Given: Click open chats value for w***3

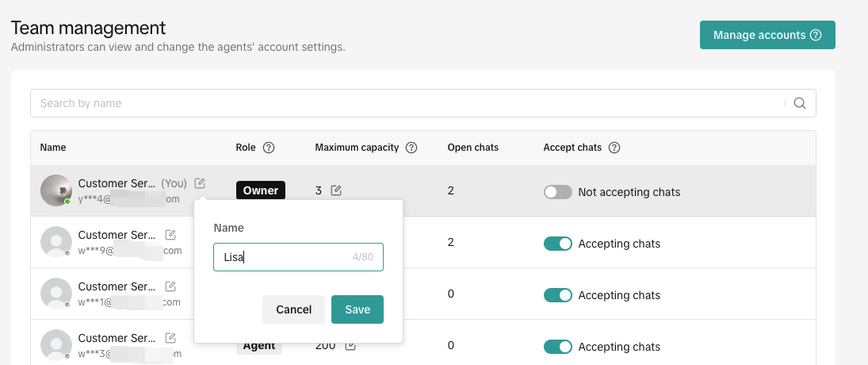Looking at the screenshot, I should coord(450,345).
